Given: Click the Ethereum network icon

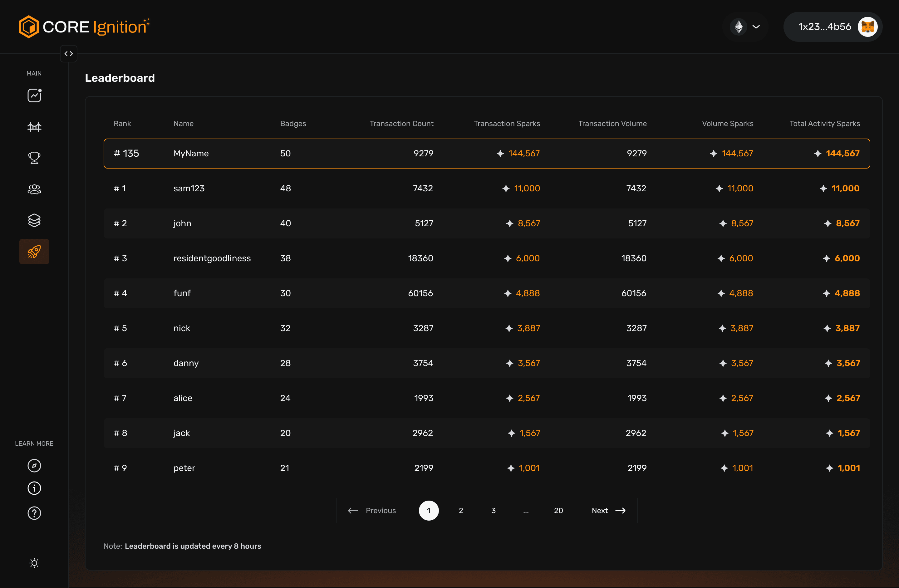Looking at the screenshot, I should (739, 27).
